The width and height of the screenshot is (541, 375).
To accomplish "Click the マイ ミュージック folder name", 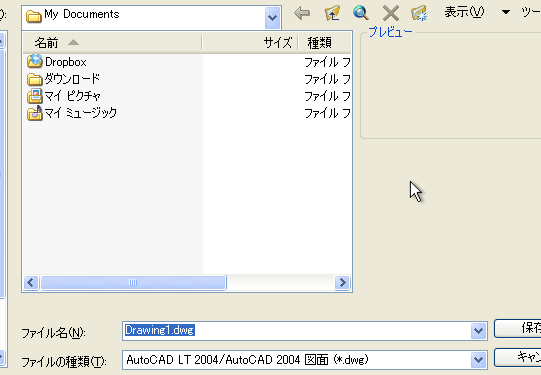I will 81,113.
